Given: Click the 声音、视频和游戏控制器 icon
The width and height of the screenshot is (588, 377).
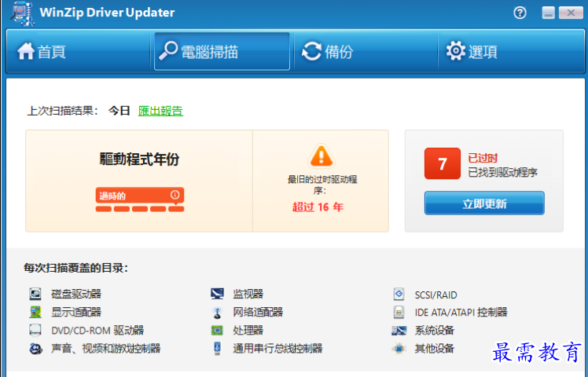Looking at the screenshot, I should point(35,349).
